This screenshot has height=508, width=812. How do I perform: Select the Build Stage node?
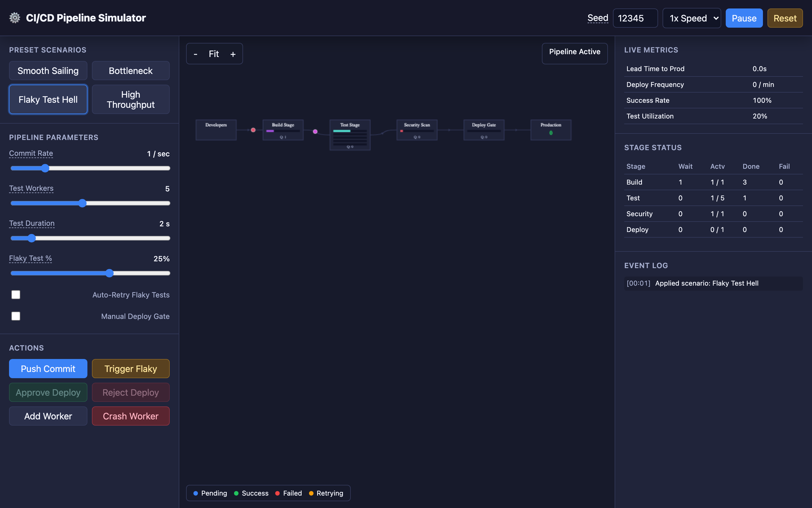pos(283,130)
